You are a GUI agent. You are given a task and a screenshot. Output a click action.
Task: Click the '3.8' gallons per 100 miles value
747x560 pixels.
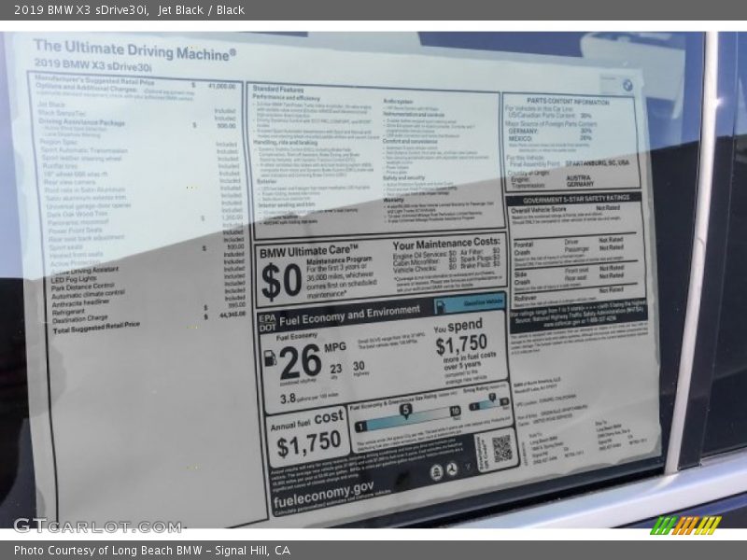click(x=288, y=399)
